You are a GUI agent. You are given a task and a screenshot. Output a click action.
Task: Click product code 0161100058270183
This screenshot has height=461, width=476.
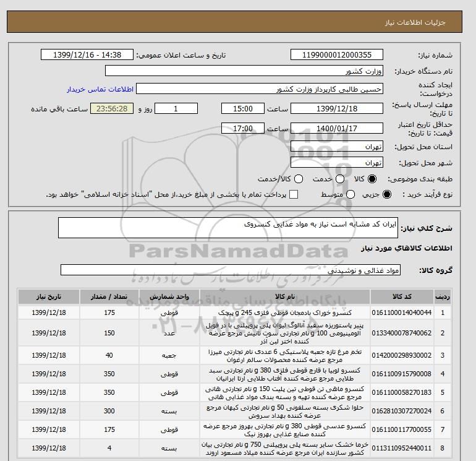point(402,392)
